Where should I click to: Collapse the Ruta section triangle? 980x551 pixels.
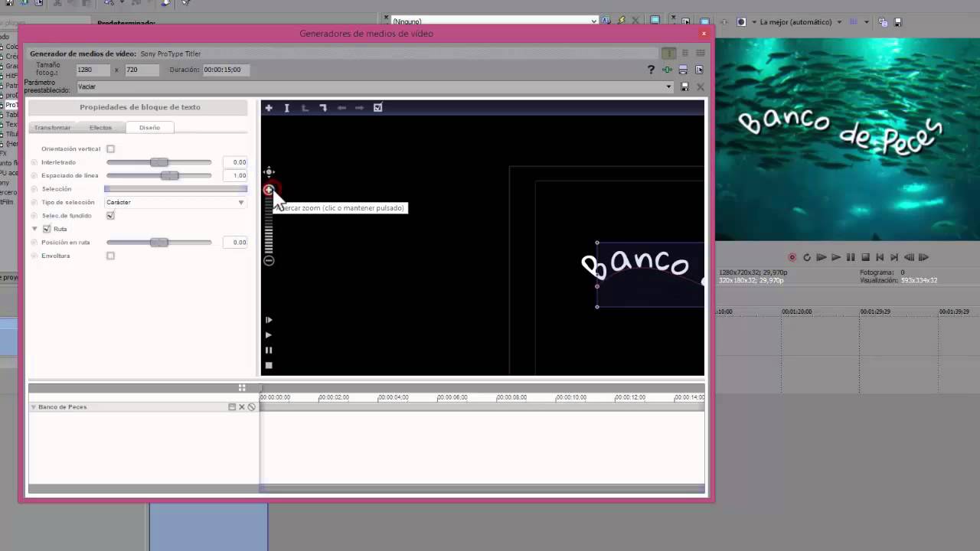34,229
